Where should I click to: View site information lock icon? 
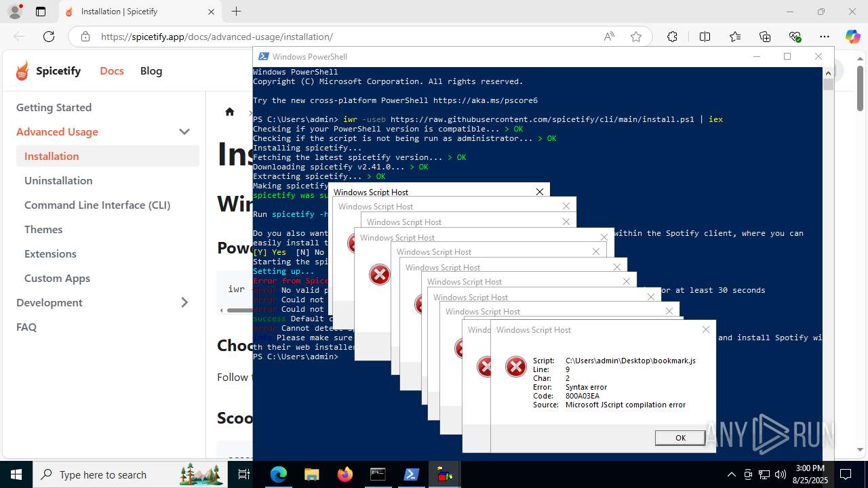(x=85, y=37)
